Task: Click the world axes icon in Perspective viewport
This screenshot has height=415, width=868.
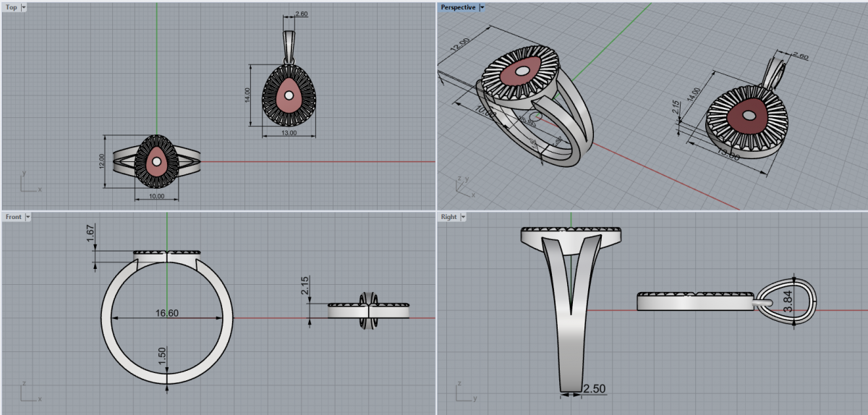Action: pos(464,185)
